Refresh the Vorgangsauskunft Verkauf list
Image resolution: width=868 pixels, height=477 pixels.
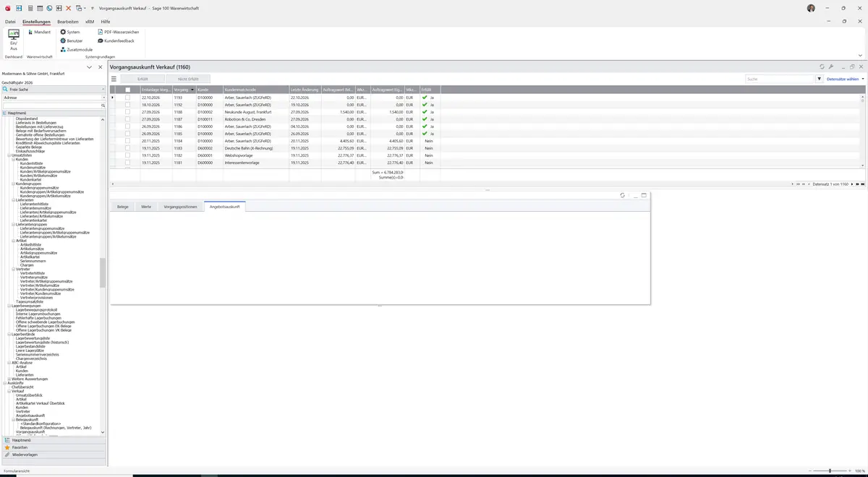[822, 66]
